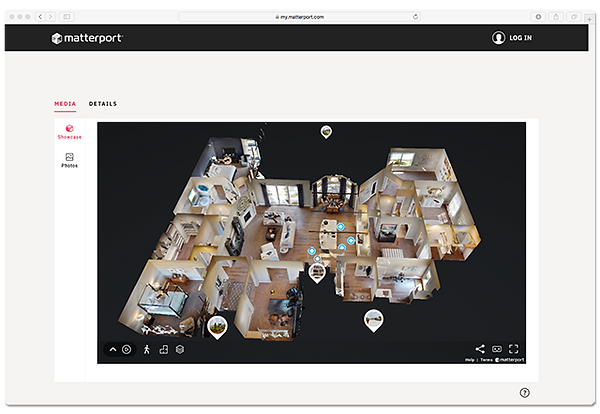This screenshot has width=600, height=414.
Task: Click the share icon in the viewer
Action: (x=480, y=349)
